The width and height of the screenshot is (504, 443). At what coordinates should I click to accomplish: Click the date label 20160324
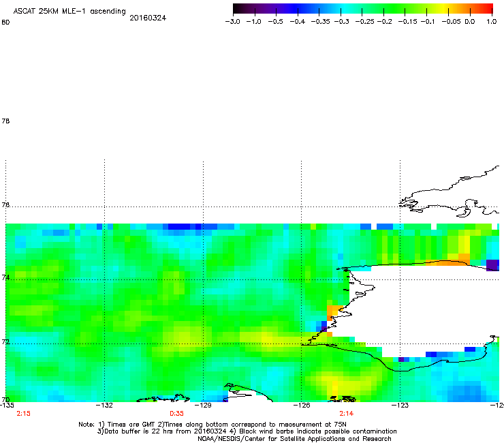pyautogui.click(x=148, y=18)
